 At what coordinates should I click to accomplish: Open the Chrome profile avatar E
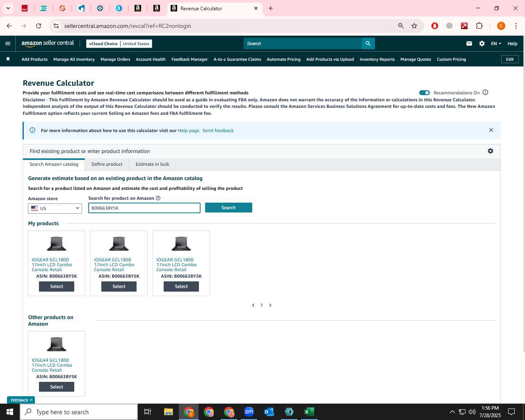[x=501, y=26]
